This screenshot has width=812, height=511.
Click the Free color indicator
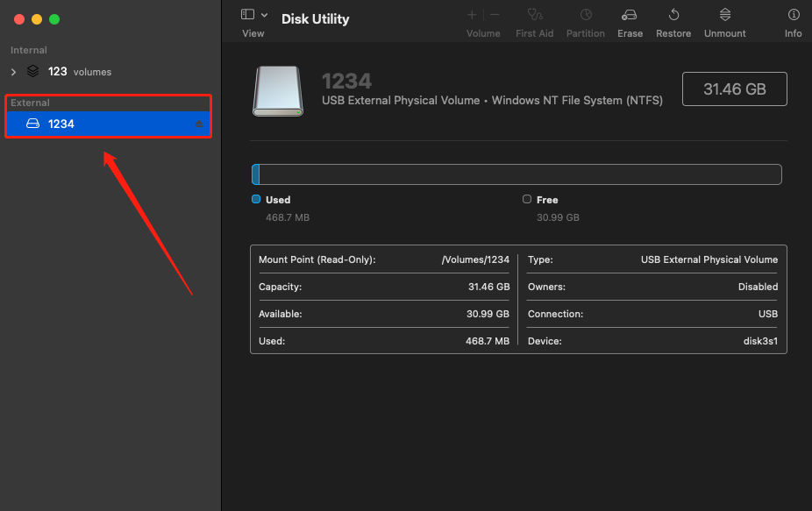[x=527, y=199]
